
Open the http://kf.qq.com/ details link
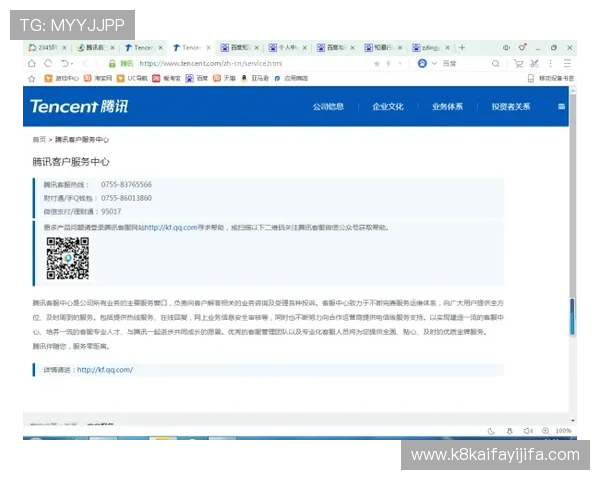pyautogui.click(x=105, y=370)
